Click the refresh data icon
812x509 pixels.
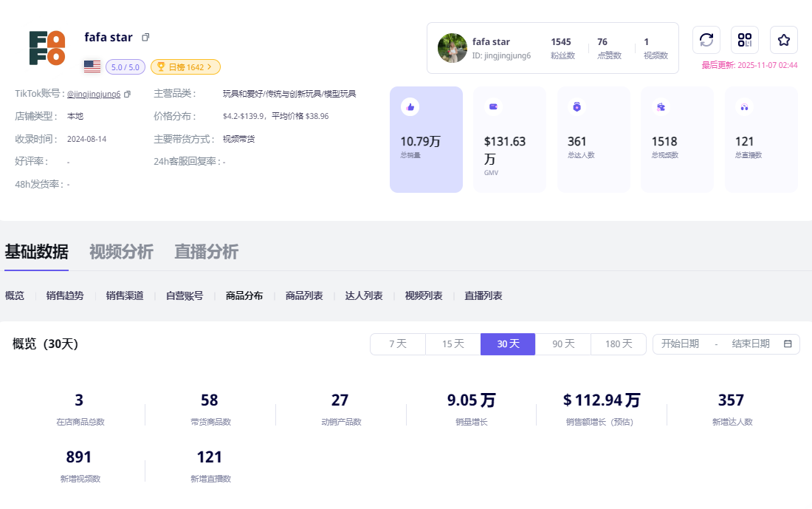click(x=706, y=40)
